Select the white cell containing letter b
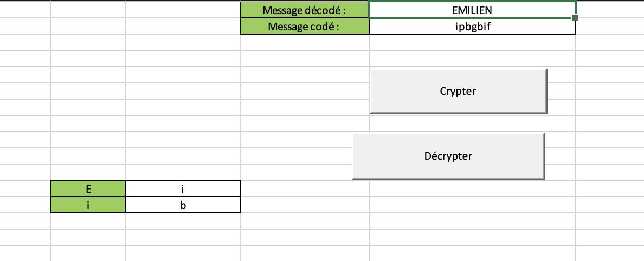The height and width of the screenshot is (261, 644). click(183, 205)
